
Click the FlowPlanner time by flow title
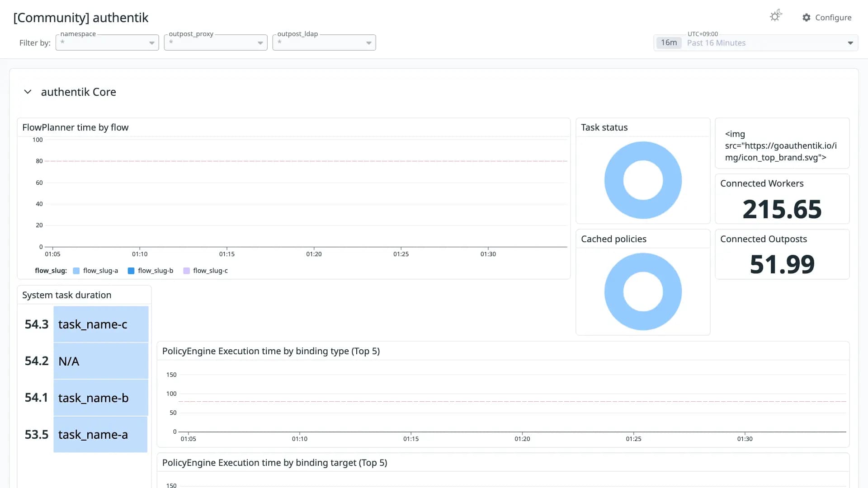(75, 127)
